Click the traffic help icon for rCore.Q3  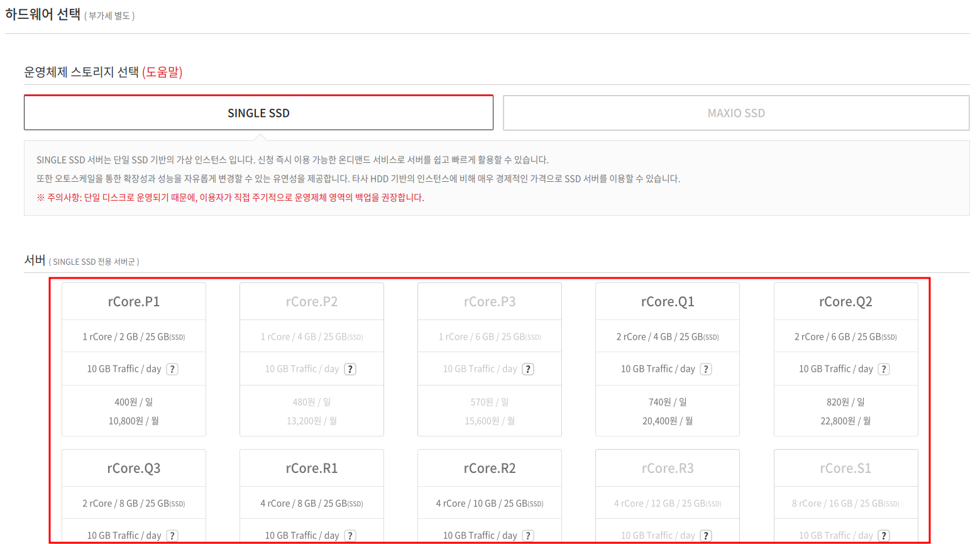[x=172, y=536]
